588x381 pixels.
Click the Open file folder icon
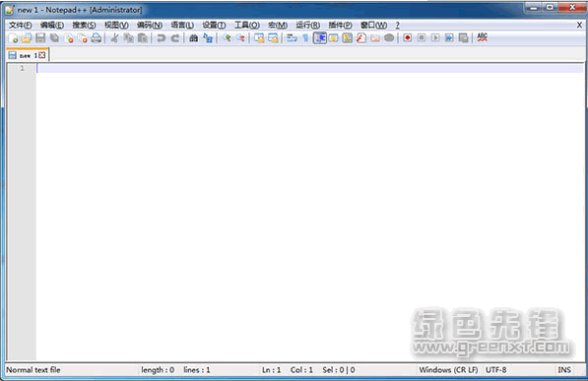click(27, 37)
